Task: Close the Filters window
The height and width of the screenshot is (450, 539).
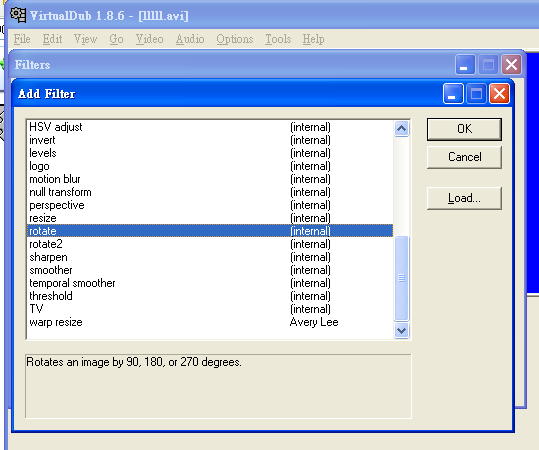Action: (511, 64)
